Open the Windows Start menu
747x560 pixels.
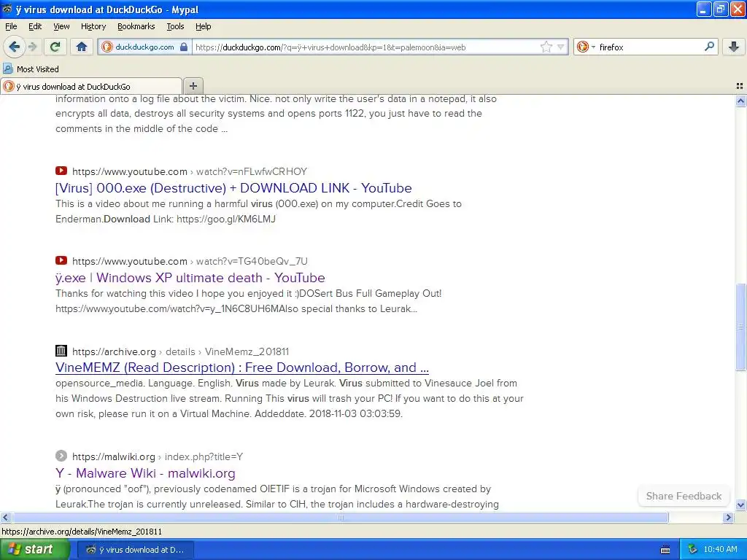[x=34, y=549]
